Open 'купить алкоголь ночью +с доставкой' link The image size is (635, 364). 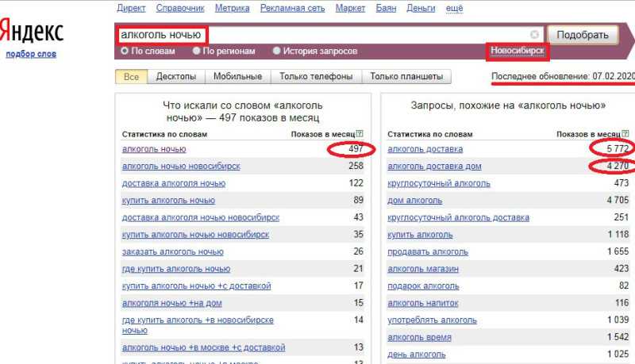point(196,286)
